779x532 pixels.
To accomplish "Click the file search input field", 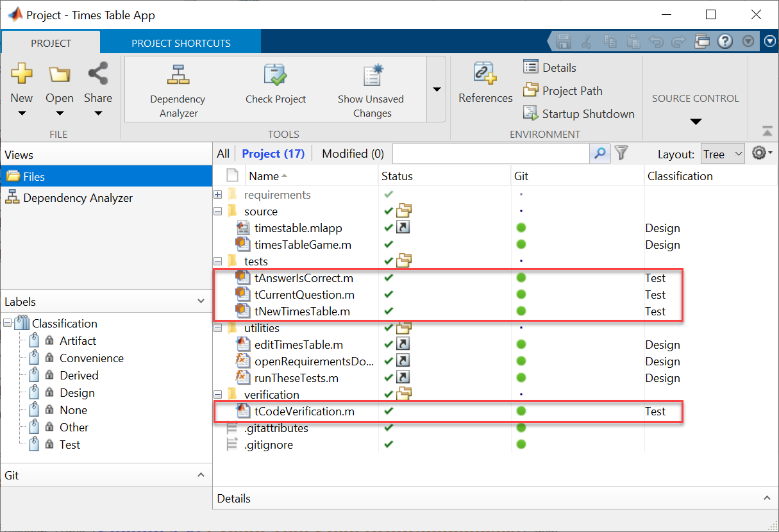I will point(490,154).
